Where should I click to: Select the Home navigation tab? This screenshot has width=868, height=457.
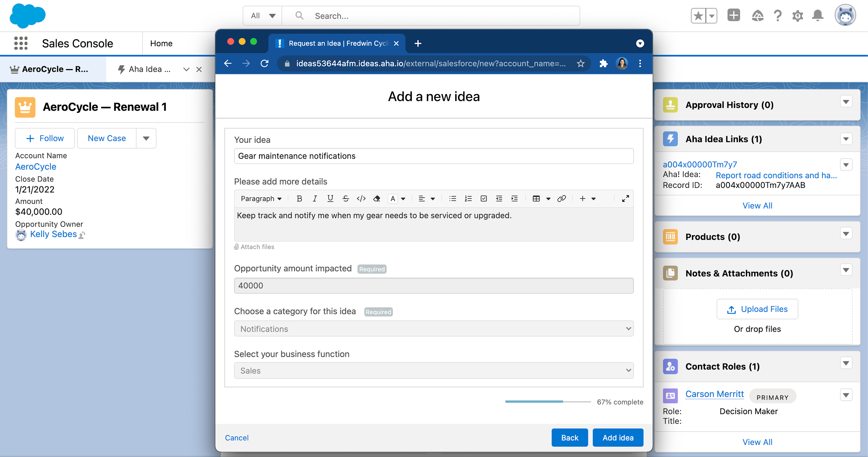(161, 43)
